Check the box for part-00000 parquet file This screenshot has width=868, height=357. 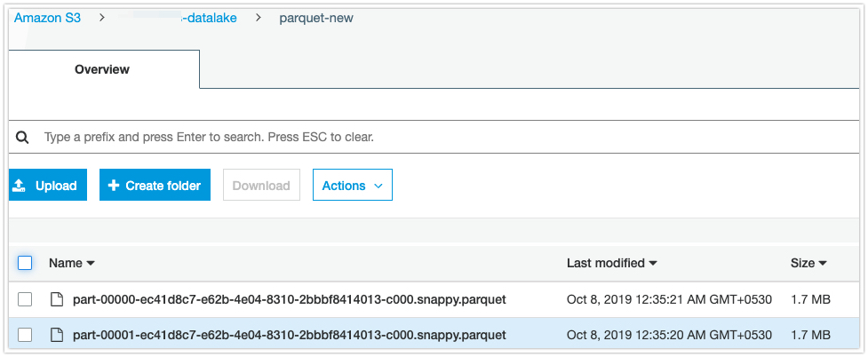[25, 300]
